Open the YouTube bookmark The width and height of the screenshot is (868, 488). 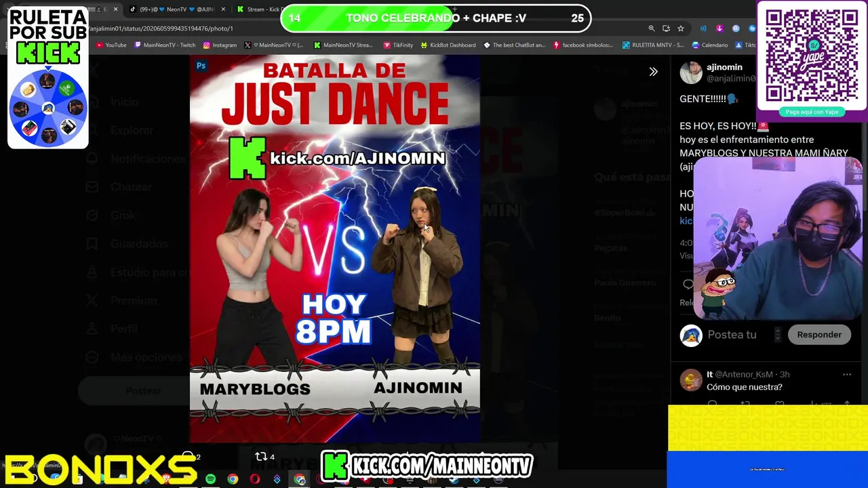pyautogui.click(x=111, y=45)
